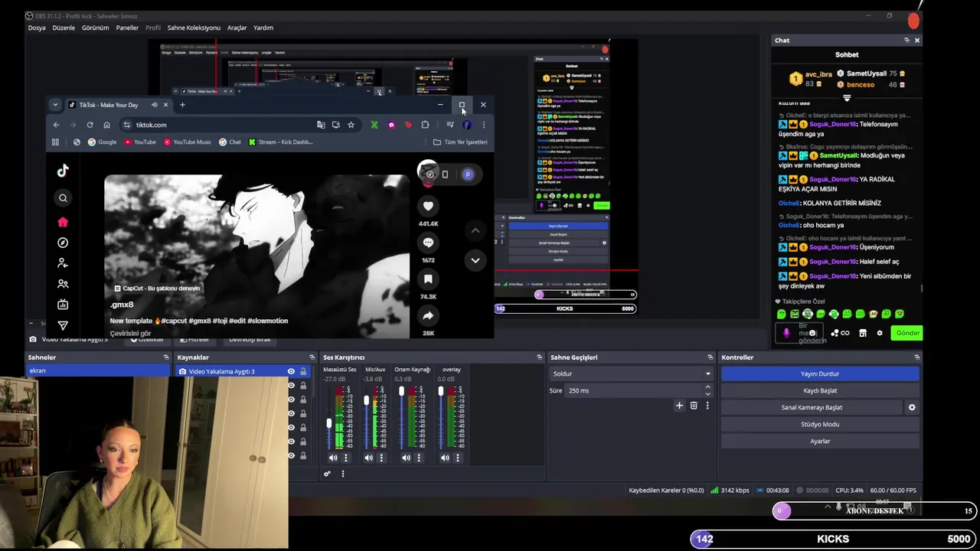Adjust the Mic/Aux volume fader

point(366,400)
